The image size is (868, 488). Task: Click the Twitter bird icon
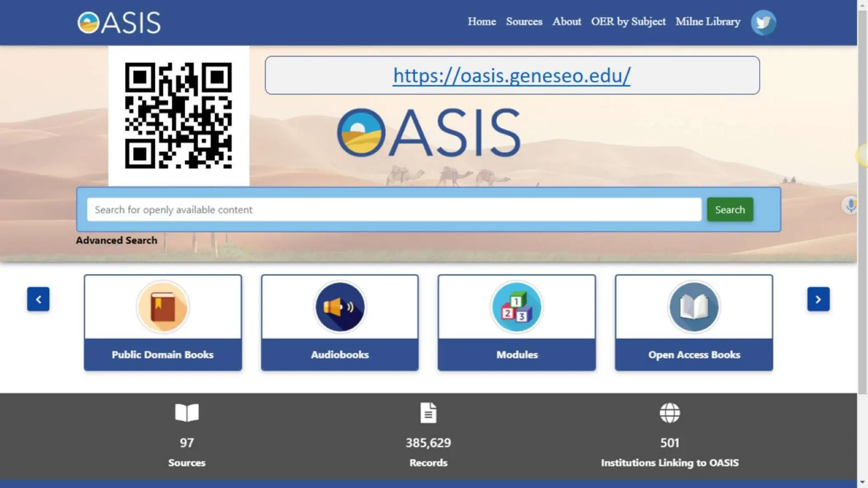(763, 22)
